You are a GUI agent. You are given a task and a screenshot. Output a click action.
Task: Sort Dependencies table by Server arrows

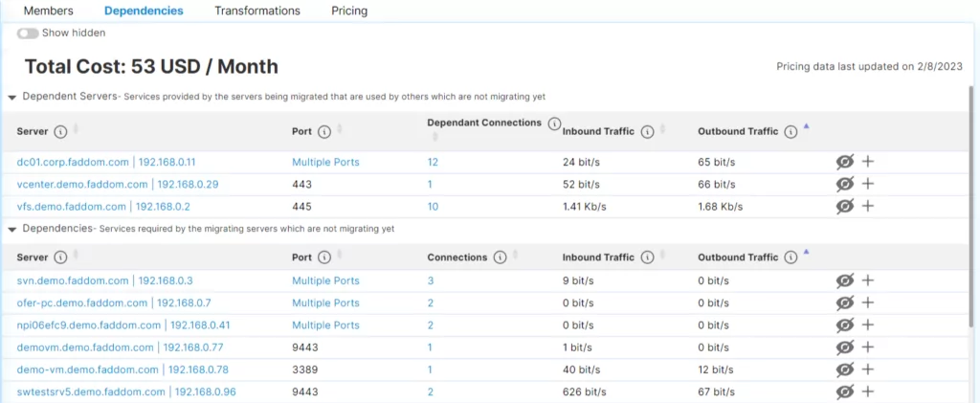click(77, 255)
